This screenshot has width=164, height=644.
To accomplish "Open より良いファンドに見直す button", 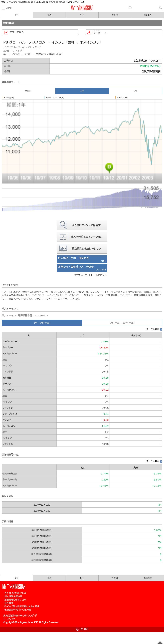I will 82,225.
